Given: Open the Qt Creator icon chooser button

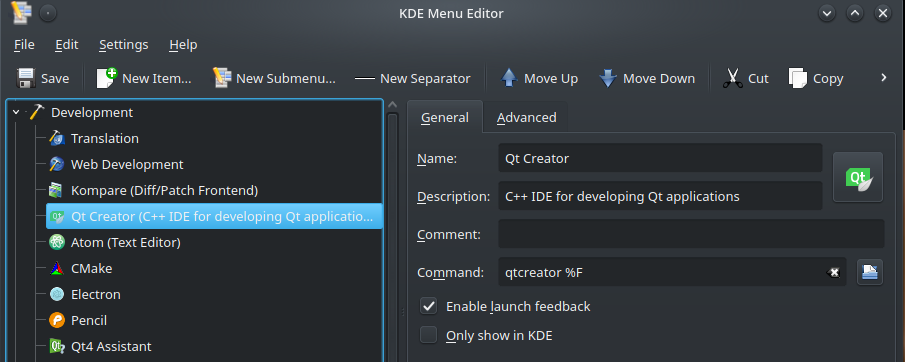Looking at the screenshot, I should (x=858, y=177).
